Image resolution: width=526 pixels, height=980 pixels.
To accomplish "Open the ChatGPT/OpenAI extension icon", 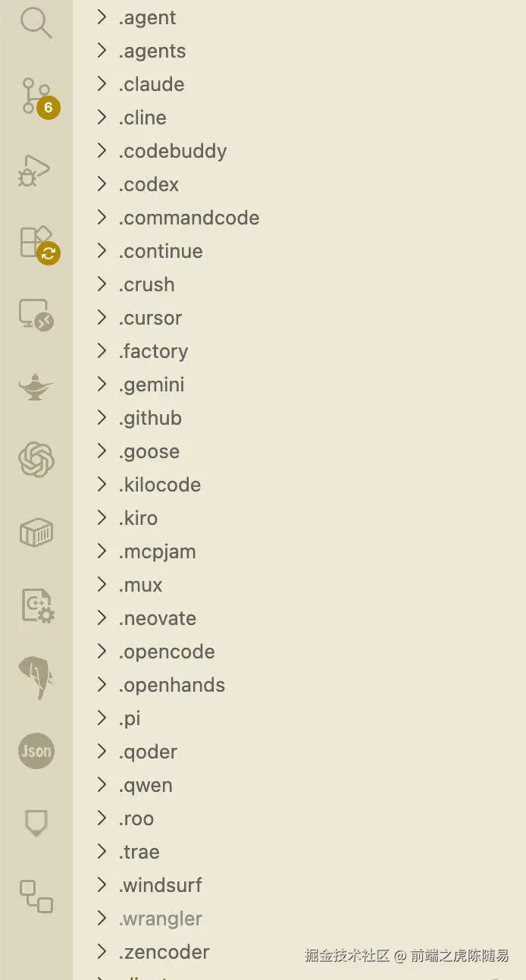I will pos(36,460).
